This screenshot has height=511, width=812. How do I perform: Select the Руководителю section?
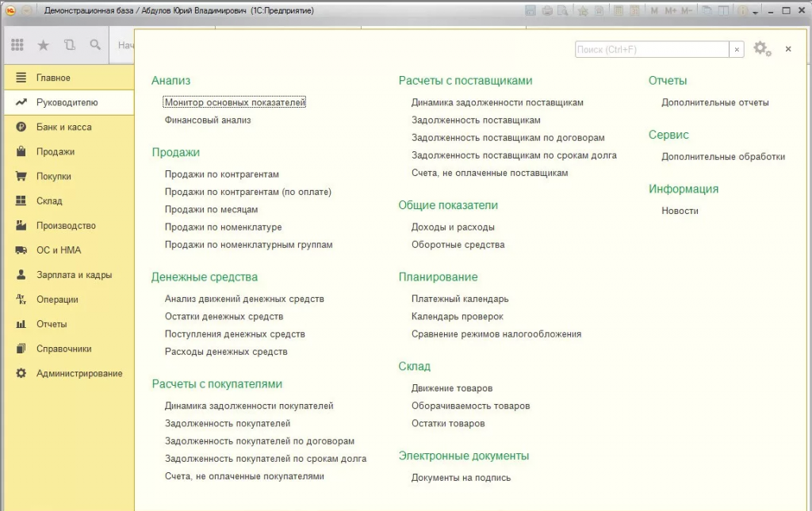pos(69,102)
